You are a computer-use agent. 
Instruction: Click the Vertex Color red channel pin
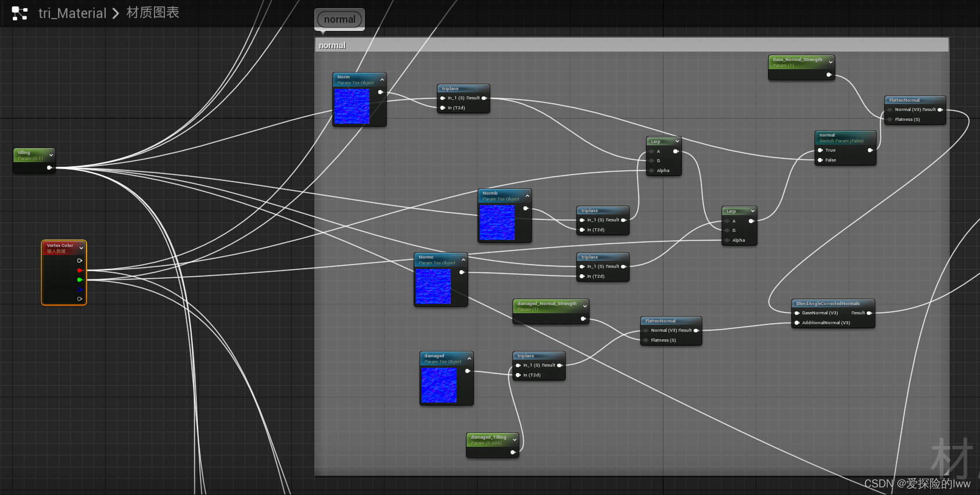80,270
